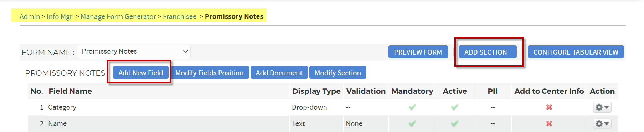
Task: Open Configure Tabular View
Action: [576, 52]
